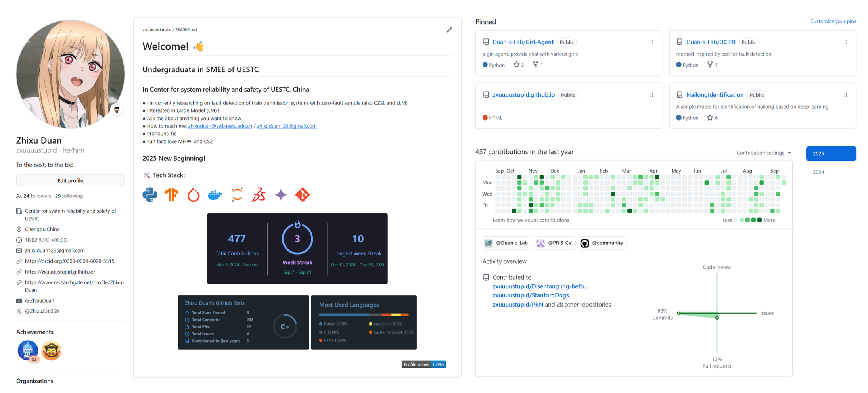Click the Python logo in Tech Stack

(x=150, y=195)
